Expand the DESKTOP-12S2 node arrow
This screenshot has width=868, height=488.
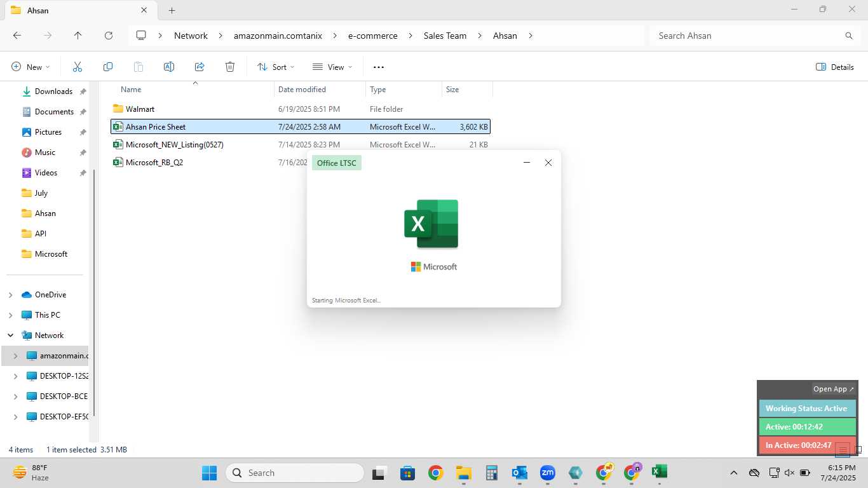(x=15, y=376)
